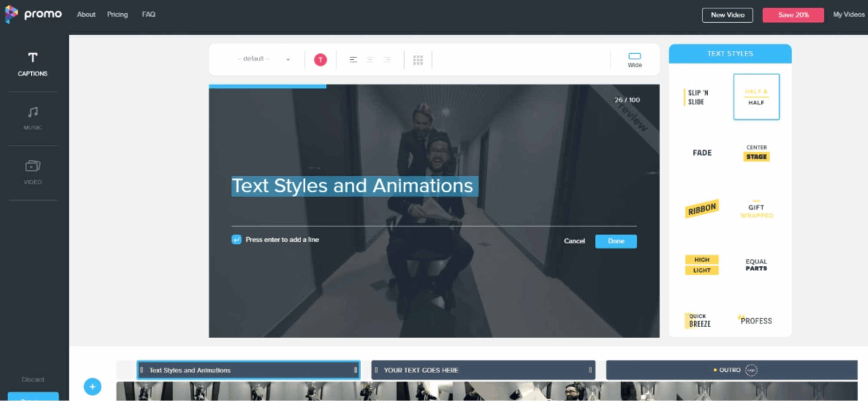Click the Outro logo circle icon
The width and height of the screenshot is (868, 401).
tap(751, 370)
